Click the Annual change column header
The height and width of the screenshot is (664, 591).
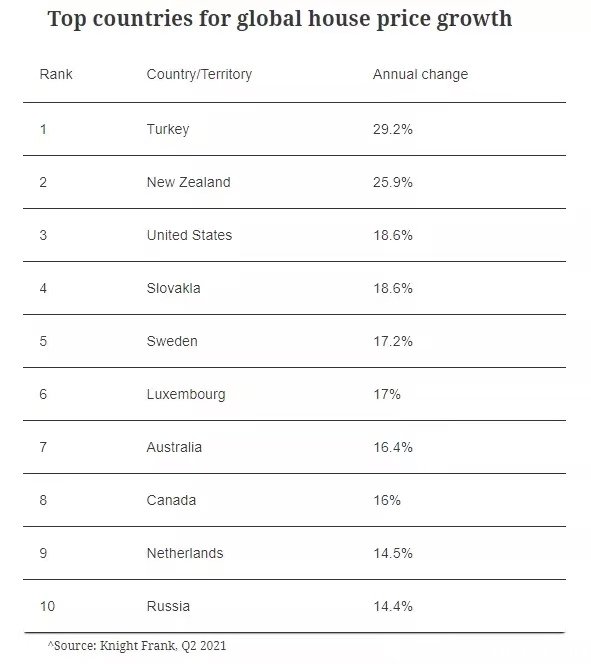(420, 75)
